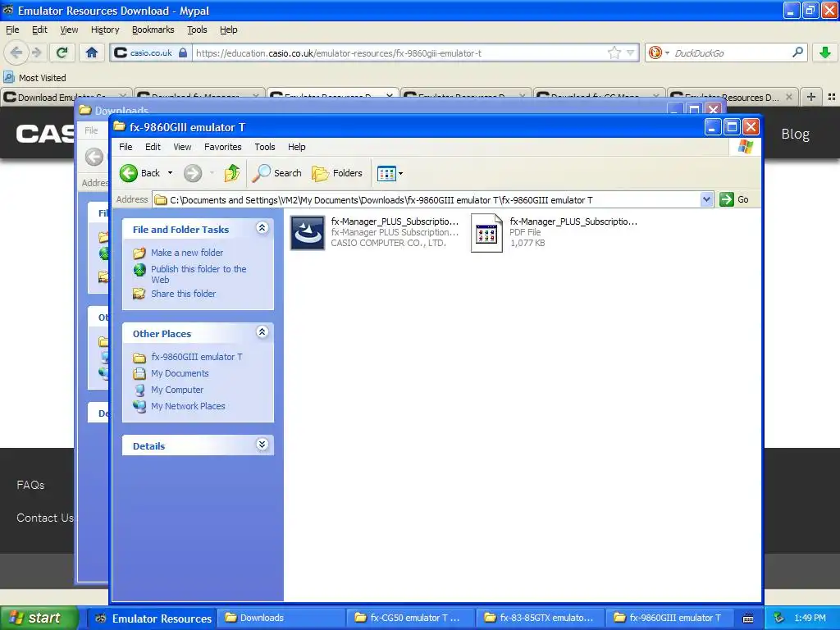This screenshot has height=630, width=840.
Task: Open Explorer's Favorites menu
Action: click(x=223, y=147)
